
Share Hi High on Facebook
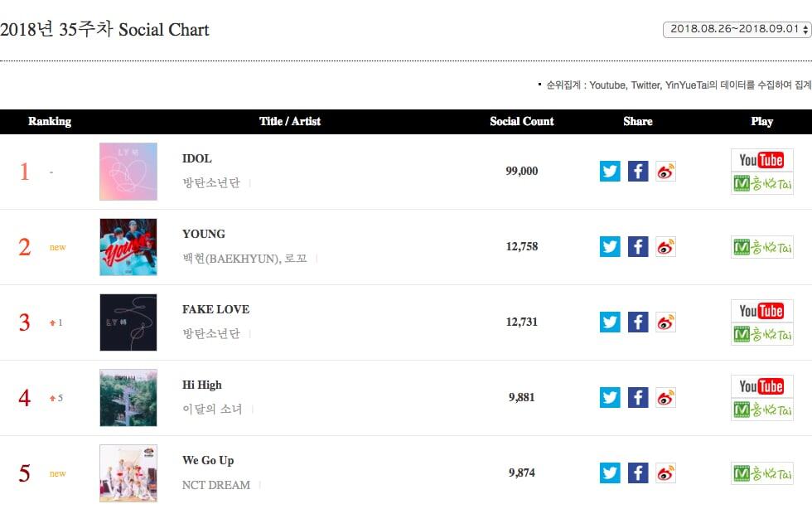(x=638, y=398)
